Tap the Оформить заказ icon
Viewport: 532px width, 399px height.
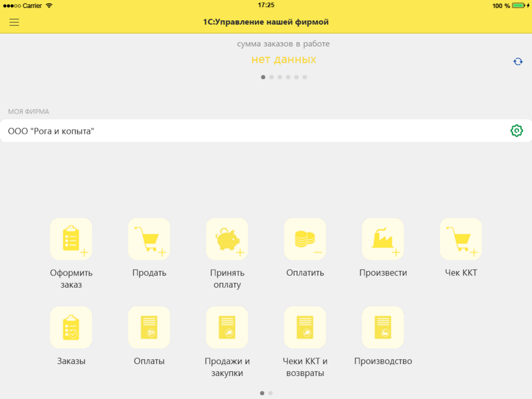point(71,239)
